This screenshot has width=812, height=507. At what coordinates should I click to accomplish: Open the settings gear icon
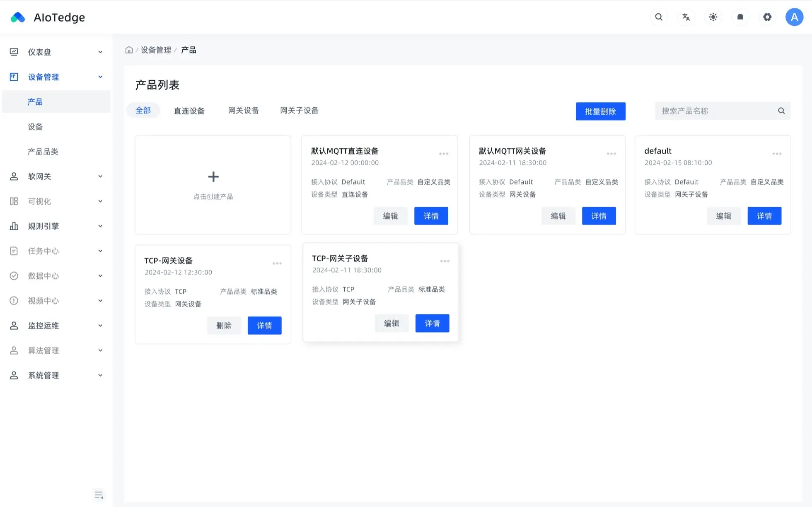coord(767,17)
